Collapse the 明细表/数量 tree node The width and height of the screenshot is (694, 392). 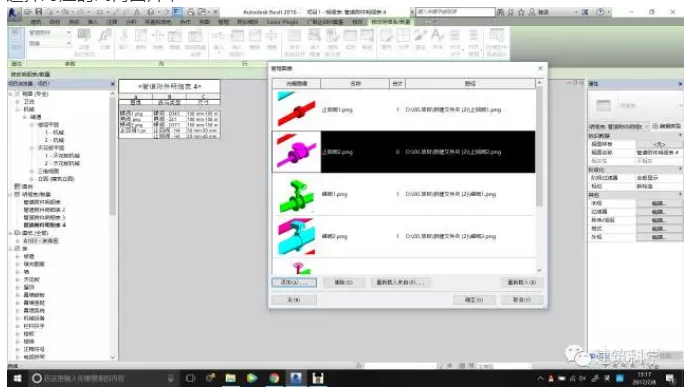coord(11,194)
